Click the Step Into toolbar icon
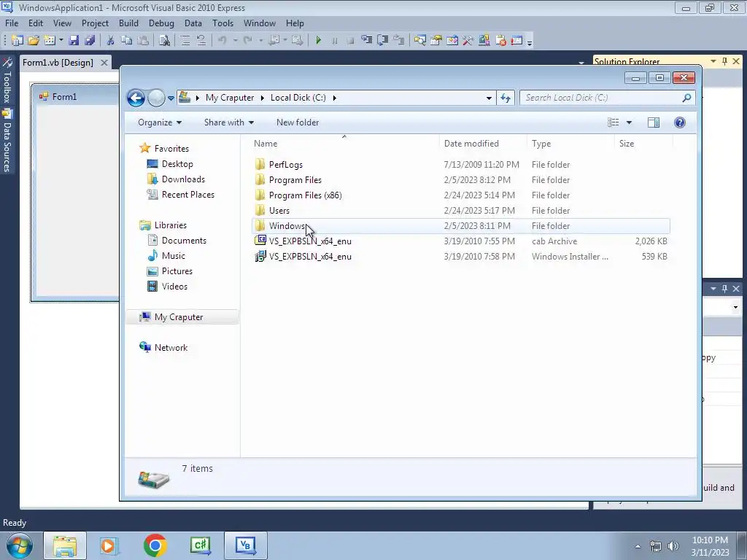Image resolution: width=747 pixels, height=560 pixels. (366, 41)
